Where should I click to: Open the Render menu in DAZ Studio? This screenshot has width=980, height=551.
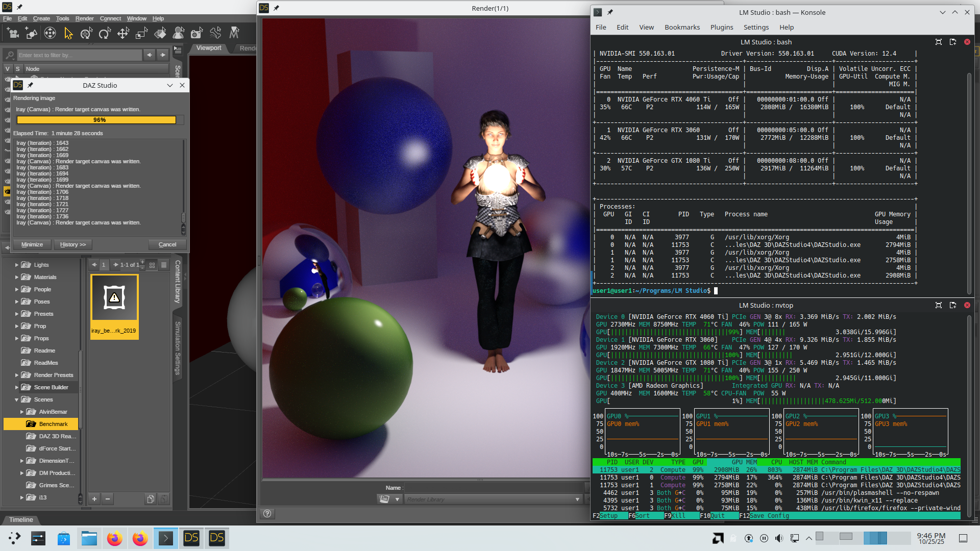coord(84,18)
